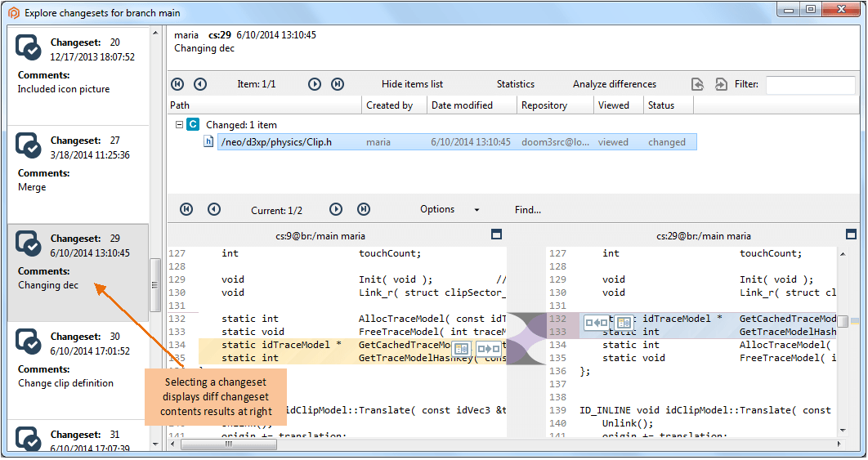868x460 pixels.
Task: Go to next difference in diff viewer
Action: point(336,209)
